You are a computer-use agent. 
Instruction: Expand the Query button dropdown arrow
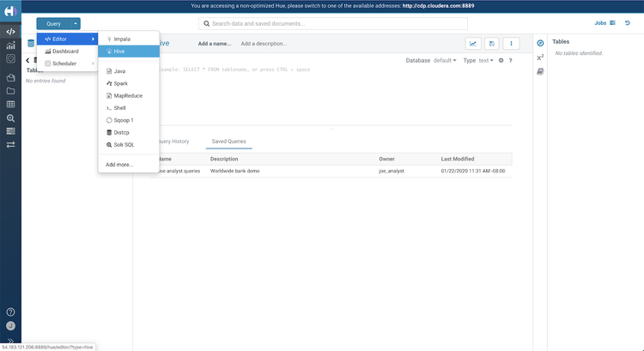coord(76,24)
